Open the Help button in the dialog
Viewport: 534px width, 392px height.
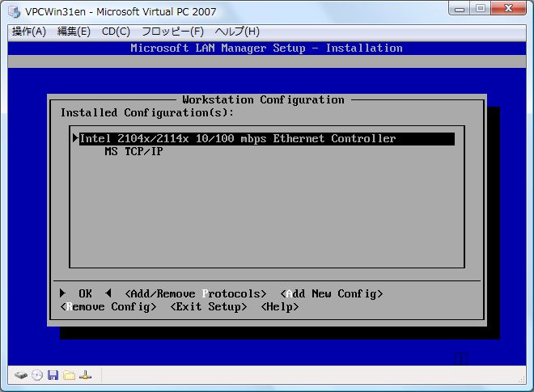tap(280, 306)
